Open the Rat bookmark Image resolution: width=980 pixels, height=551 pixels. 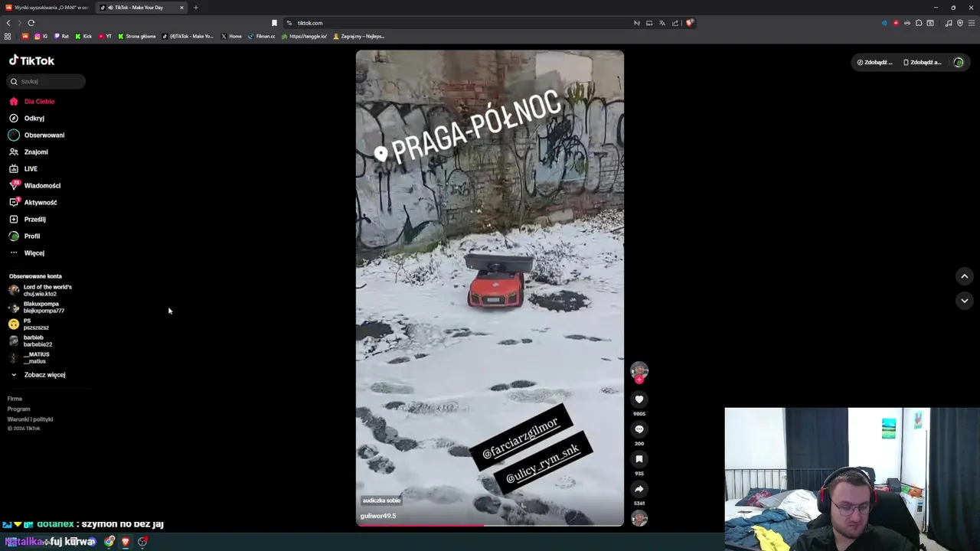[61, 36]
